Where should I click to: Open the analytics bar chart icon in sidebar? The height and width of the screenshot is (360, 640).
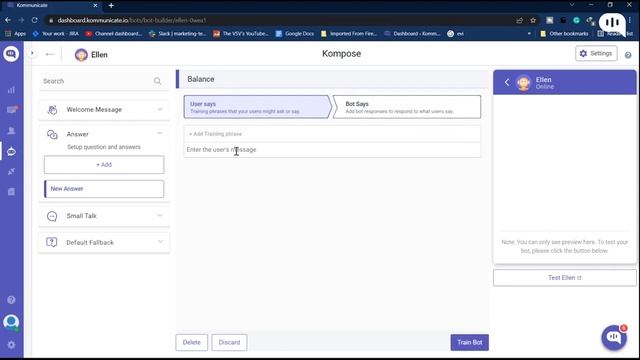coord(11,90)
